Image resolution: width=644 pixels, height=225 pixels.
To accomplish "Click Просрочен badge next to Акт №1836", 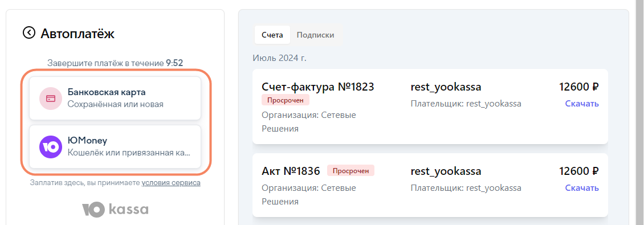I will 350,170.
